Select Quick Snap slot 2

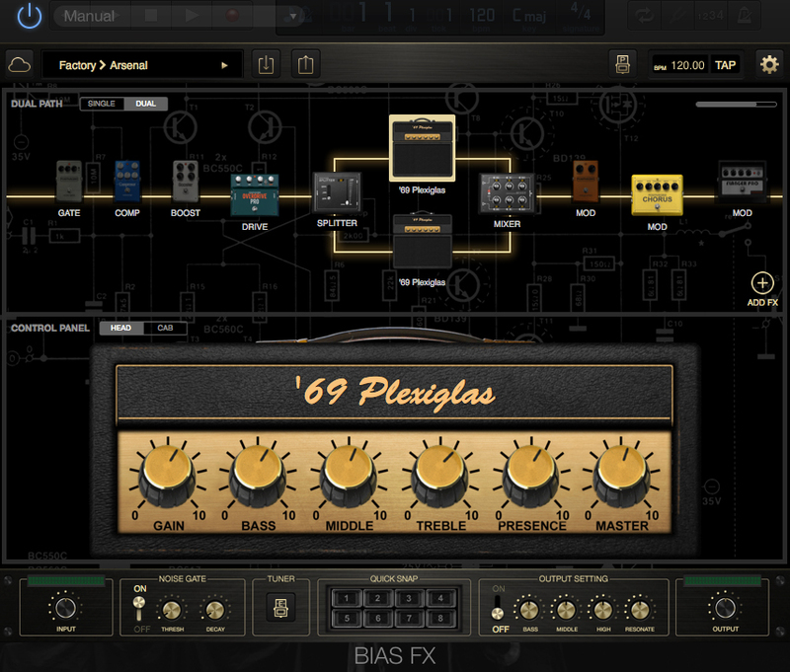[378, 598]
